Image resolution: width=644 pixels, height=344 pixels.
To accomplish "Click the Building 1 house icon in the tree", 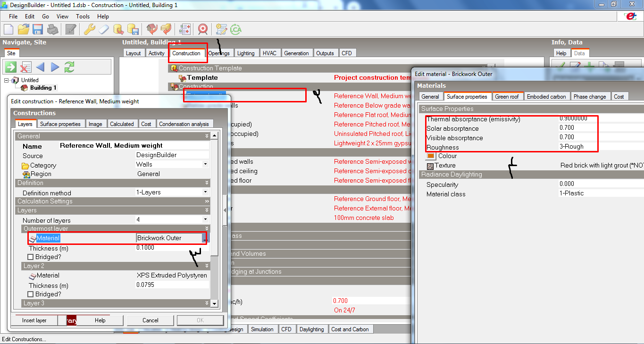I will point(25,88).
